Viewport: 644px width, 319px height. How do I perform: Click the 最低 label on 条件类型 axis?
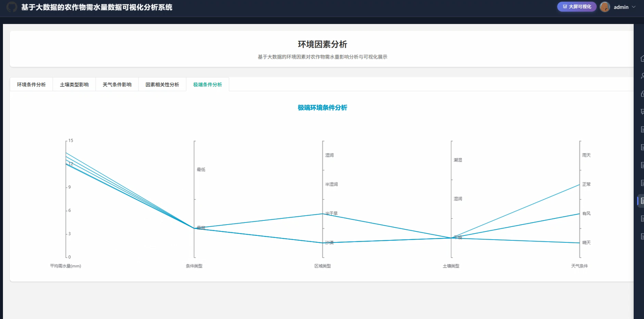tap(201, 170)
